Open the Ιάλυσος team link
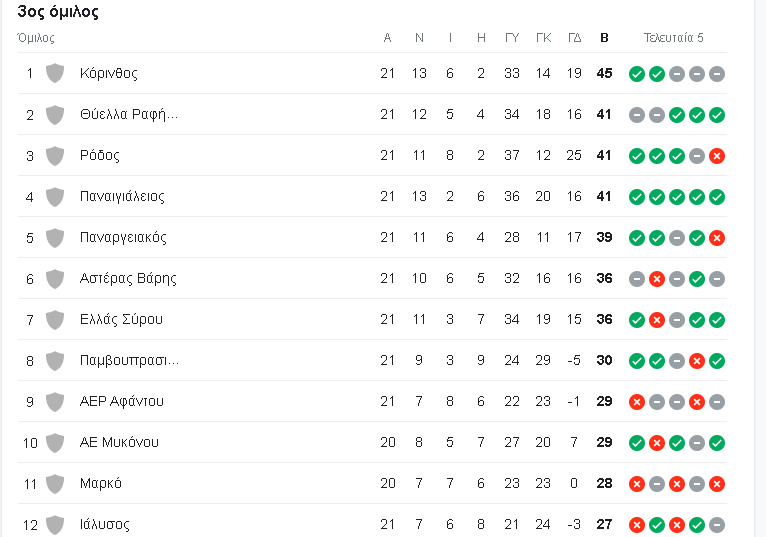Image resolution: width=766 pixels, height=537 pixels. point(105,525)
